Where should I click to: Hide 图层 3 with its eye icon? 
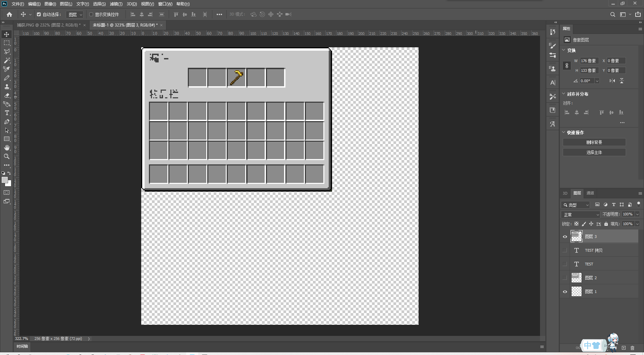tap(565, 237)
